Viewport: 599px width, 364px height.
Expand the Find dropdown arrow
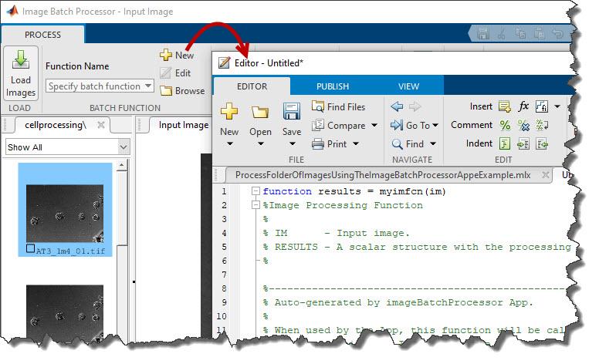click(433, 144)
